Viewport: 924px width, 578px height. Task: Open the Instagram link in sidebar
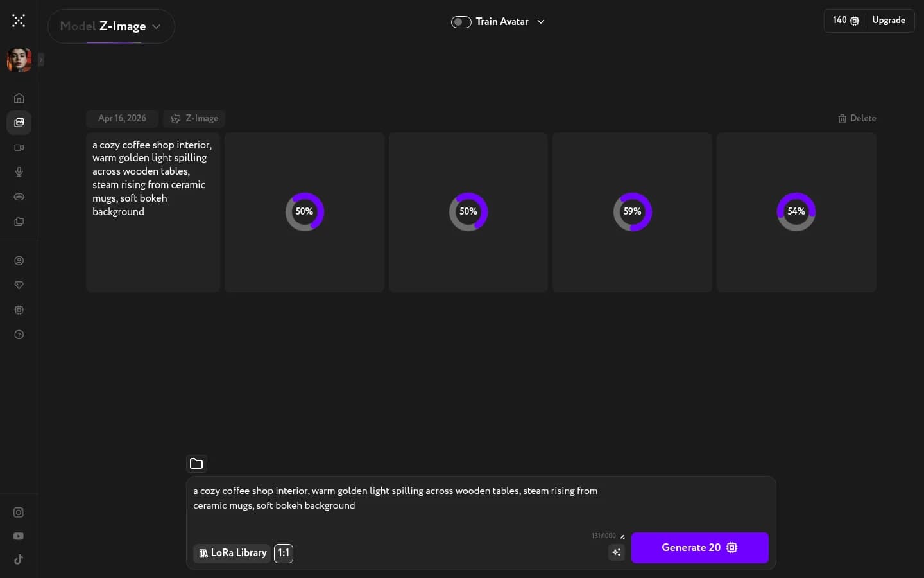19,512
